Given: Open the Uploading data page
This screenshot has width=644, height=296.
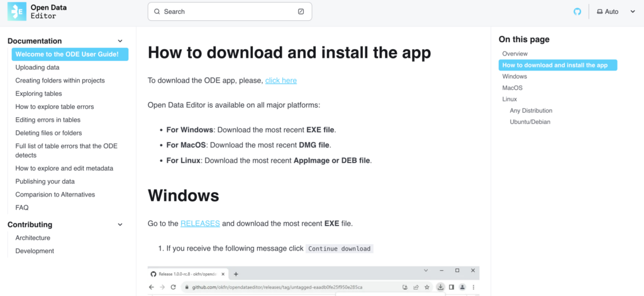Looking at the screenshot, I should point(37,67).
